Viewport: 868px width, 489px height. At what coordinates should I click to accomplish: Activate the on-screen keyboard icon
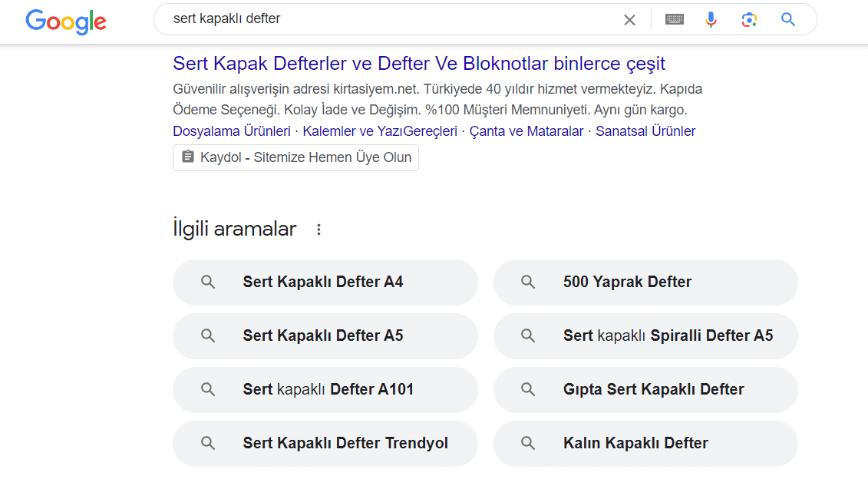point(674,19)
